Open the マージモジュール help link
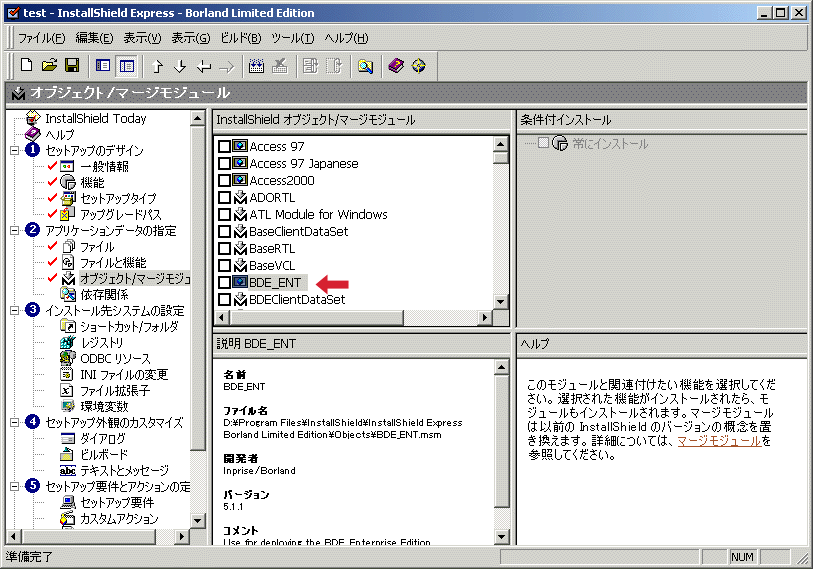The image size is (813, 569). click(719, 441)
